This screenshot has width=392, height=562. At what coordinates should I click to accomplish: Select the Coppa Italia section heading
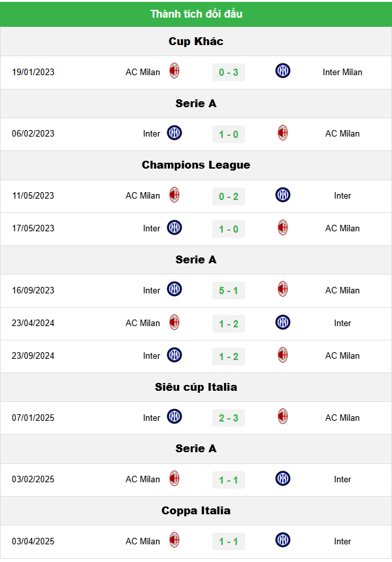196,510
